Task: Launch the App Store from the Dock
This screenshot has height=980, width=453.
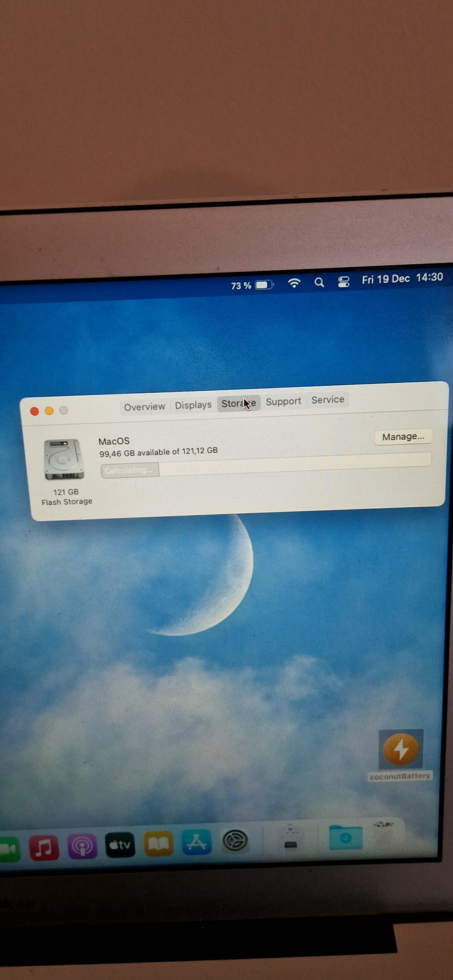Action: [x=196, y=842]
